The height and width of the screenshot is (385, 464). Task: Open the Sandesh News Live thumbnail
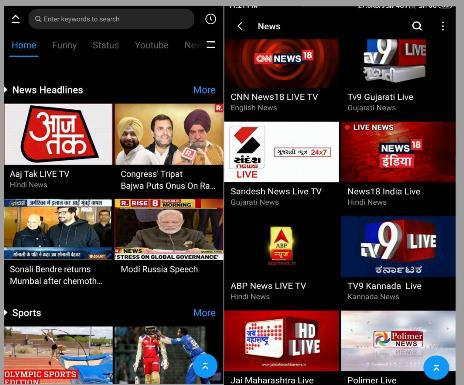click(282, 152)
